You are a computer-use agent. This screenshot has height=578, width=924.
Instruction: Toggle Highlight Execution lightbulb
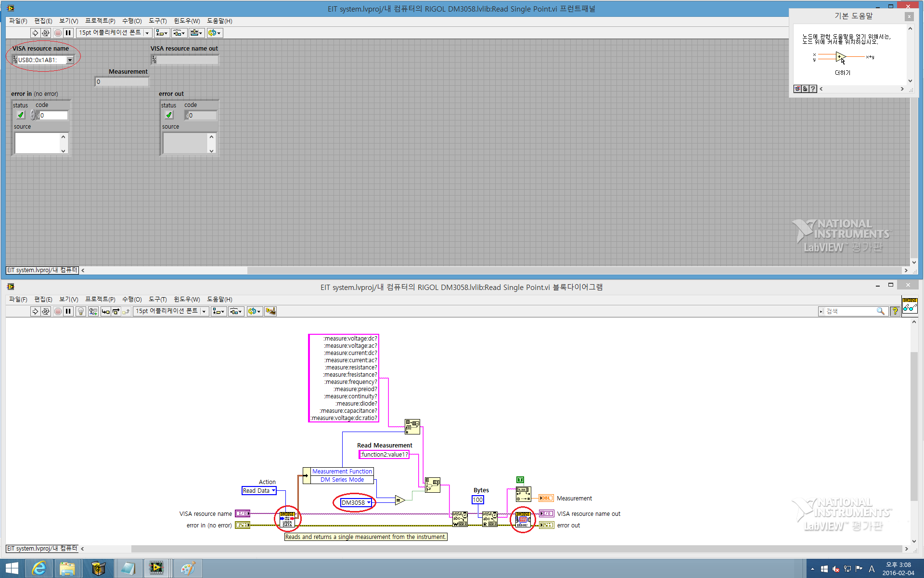point(81,311)
